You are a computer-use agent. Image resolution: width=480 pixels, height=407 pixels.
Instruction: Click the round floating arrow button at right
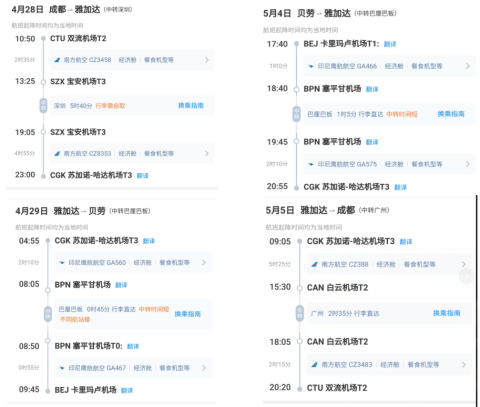click(466, 276)
